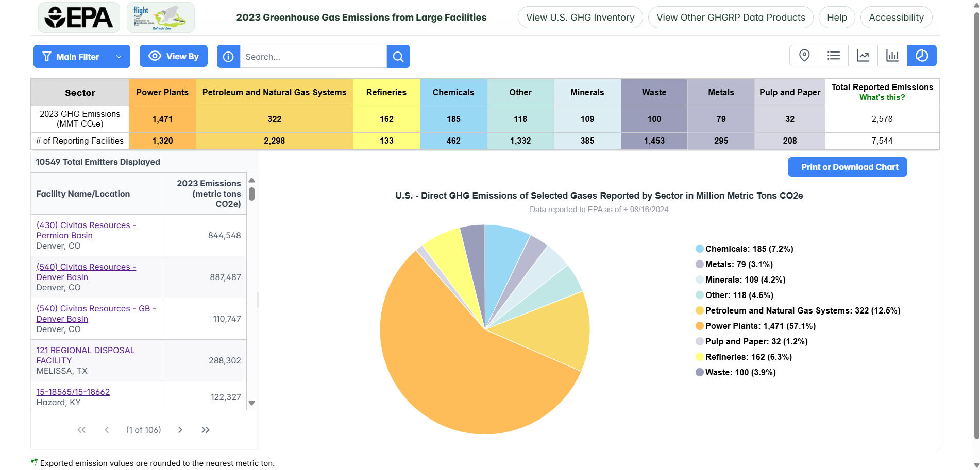This screenshot has height=470, width=980.
Task: Open the list view
Action: pos(834,55)
